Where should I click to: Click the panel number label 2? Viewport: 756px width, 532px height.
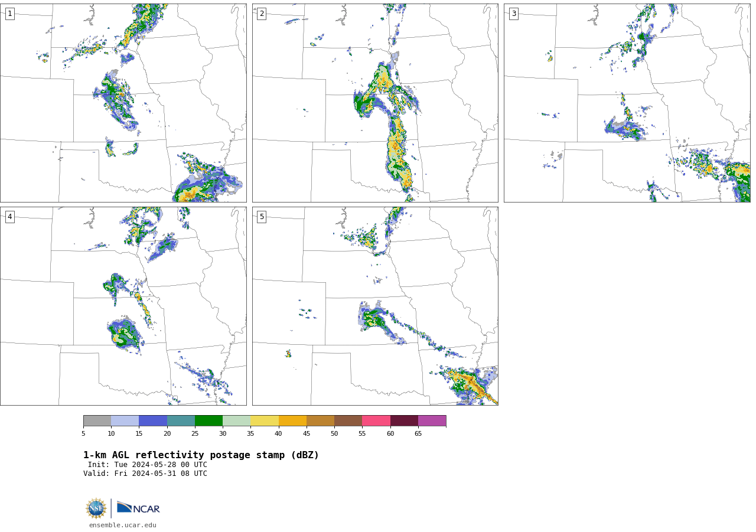[x=262, y=14]
